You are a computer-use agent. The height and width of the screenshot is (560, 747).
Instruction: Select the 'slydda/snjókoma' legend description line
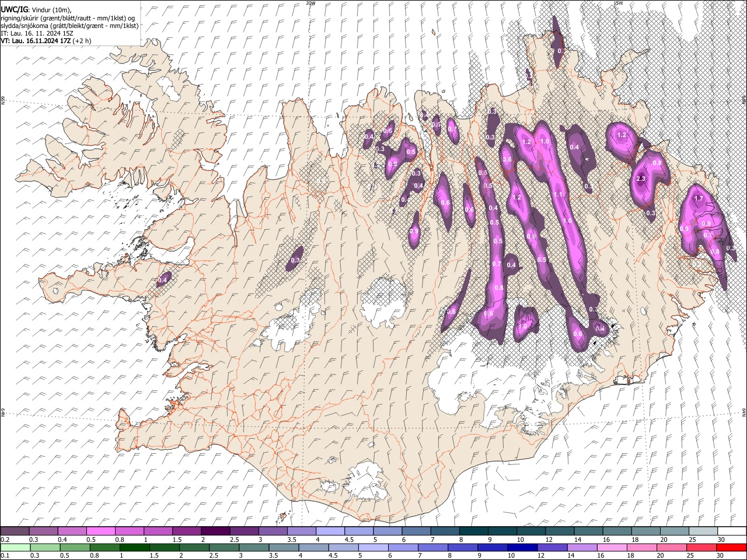pos(69,26)
